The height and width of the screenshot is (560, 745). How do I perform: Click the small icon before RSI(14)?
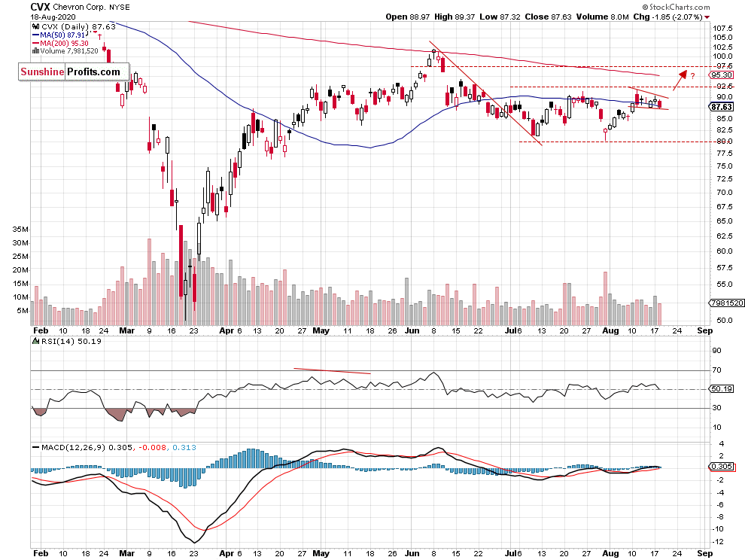tap(35, 341)
